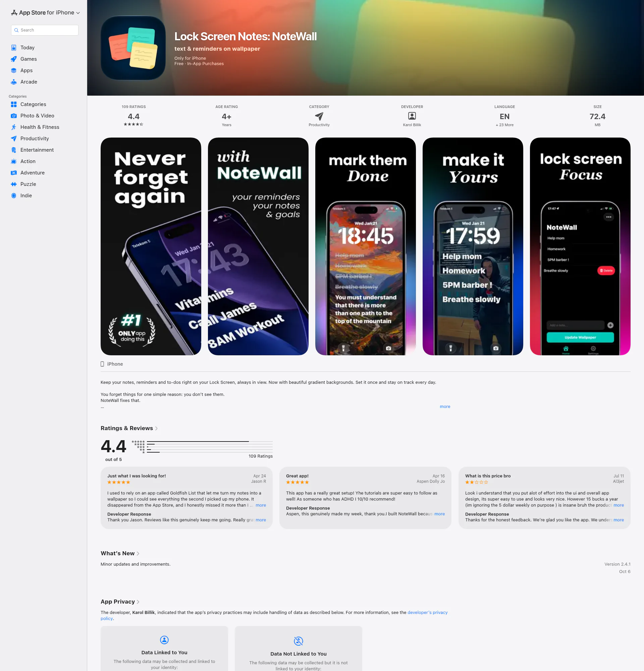
Task: Open the Today section icon
Action: tap(14, 48)
